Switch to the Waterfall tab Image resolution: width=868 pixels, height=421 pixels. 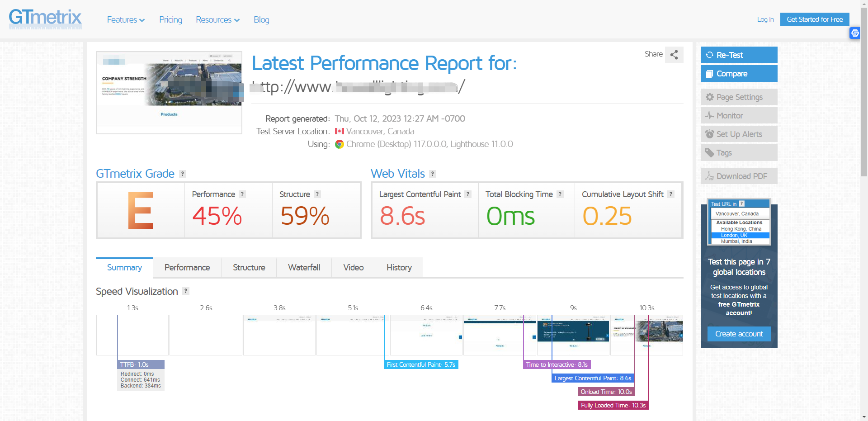304,268
